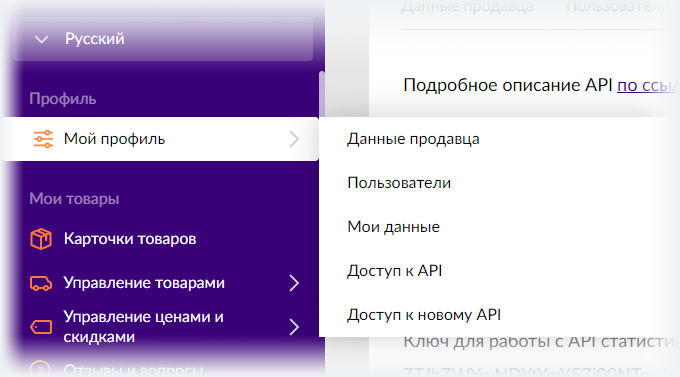Expand the Управление ценами и скидками chevron
The width and height of the screenshot is (680, 377).
click(x=294, y=327)
